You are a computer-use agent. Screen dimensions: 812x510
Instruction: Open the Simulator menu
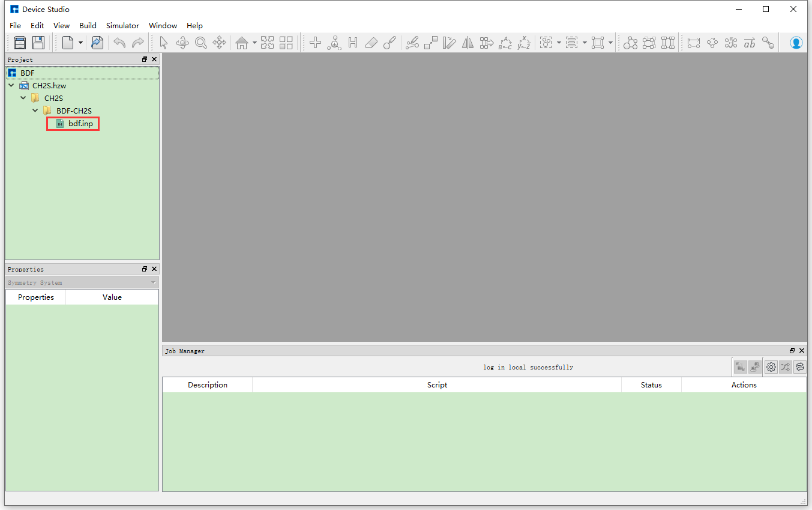point(122,26)
